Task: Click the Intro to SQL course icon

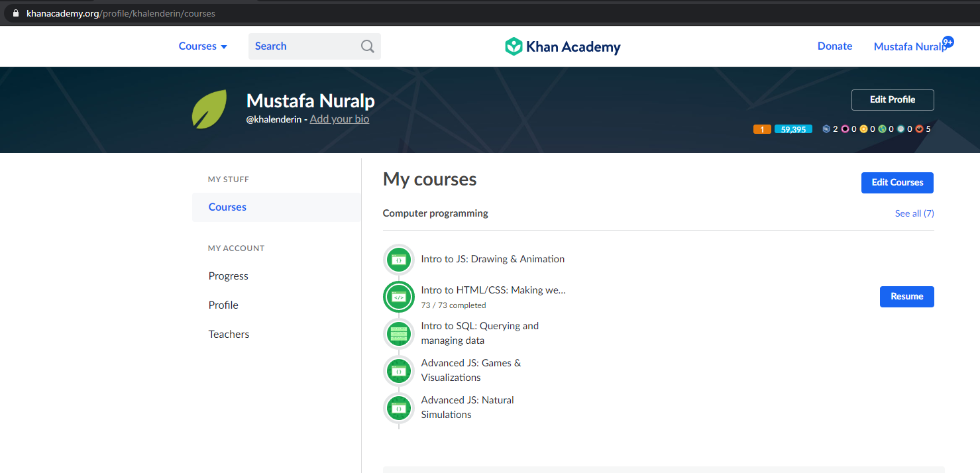Action: [399, 334]
